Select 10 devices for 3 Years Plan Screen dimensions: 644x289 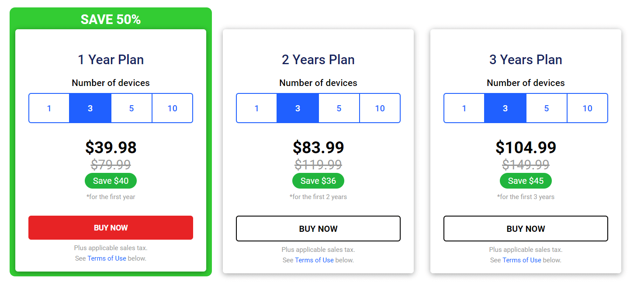click(588, 108)
